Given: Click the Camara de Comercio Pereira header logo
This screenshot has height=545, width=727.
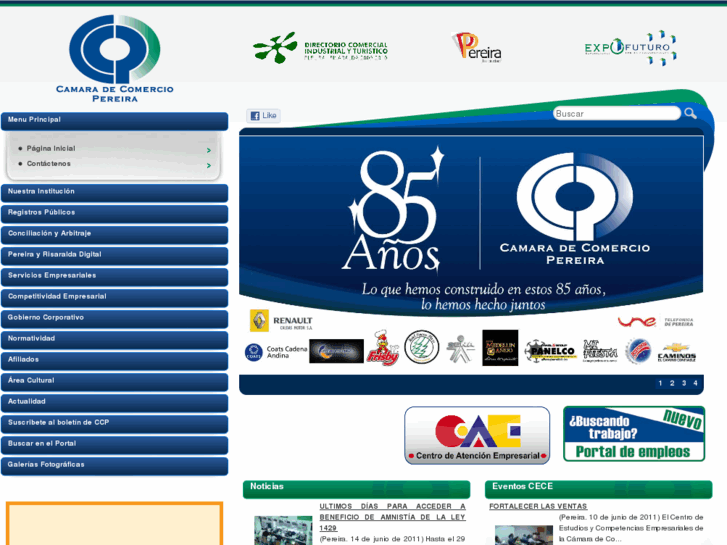Looking at the screenshot, I should click(115, 58).
